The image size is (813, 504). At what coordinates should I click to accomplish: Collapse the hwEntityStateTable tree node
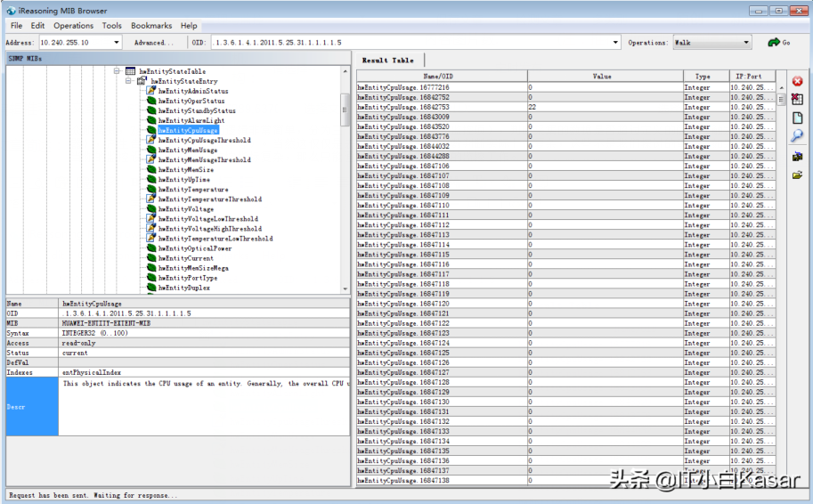(118, 71)
